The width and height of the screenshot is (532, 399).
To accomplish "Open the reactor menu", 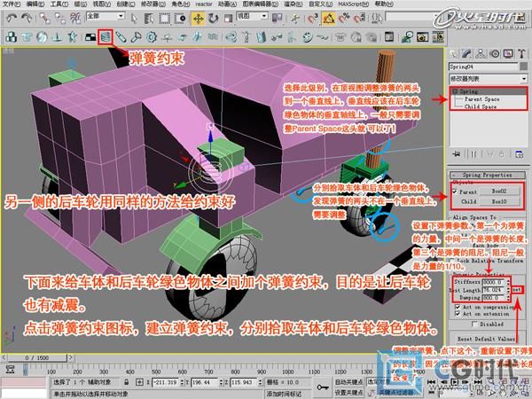I will [x=204, y=4].
